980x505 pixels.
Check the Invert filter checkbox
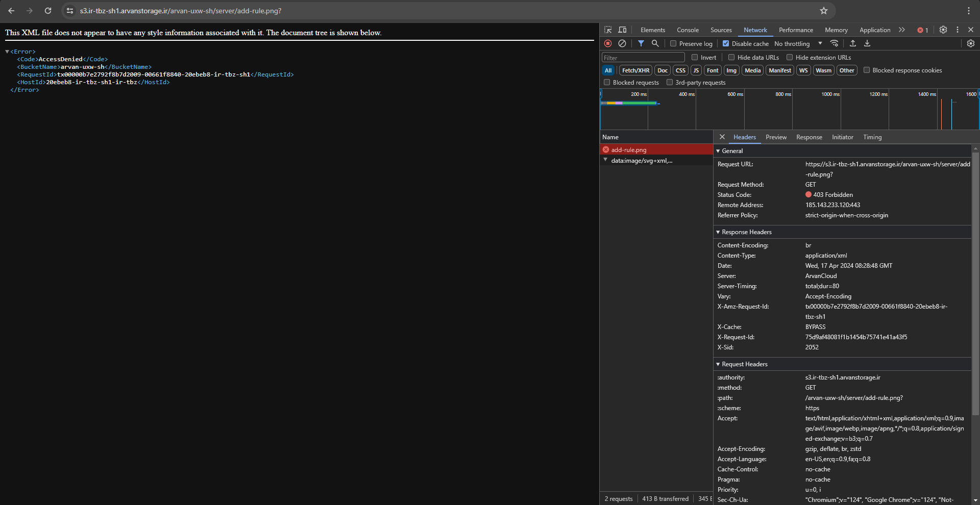click(x=695, y=58)
